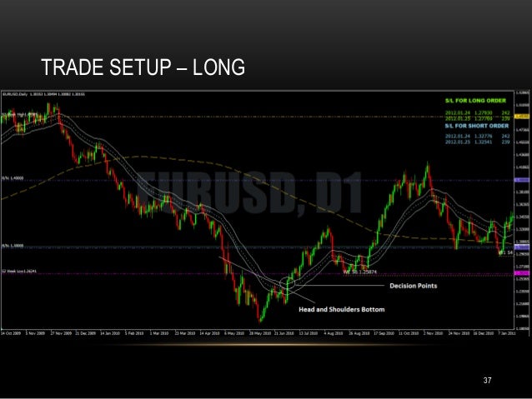Click the '4 Aug 2010' date label
The image size is (532, 399).
tap(334, 333)
